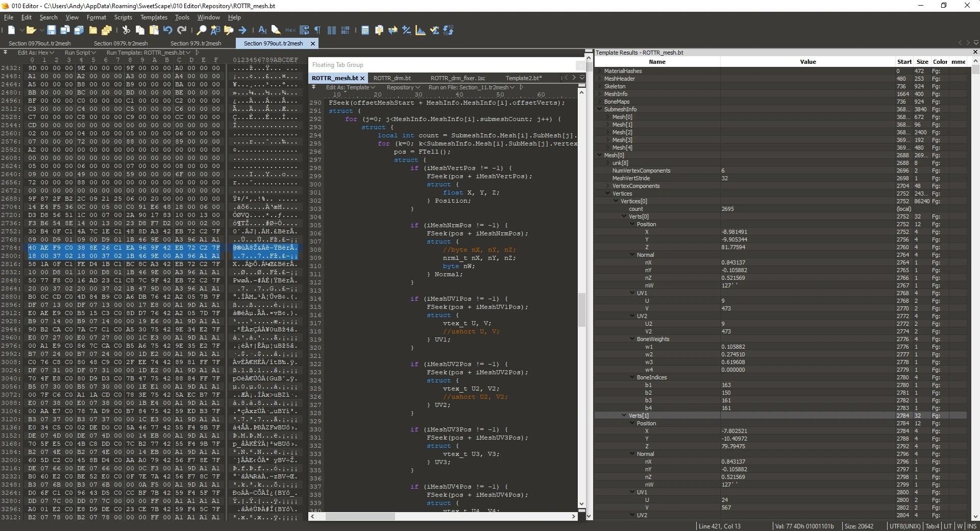The height and width of the screenshot is (531, 980).
Task: Click the Paste clipboard icon
Action: point(154,30)
